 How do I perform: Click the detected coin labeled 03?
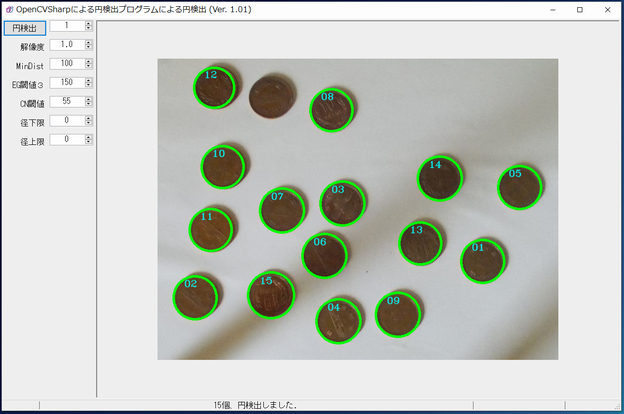(342, 203)
